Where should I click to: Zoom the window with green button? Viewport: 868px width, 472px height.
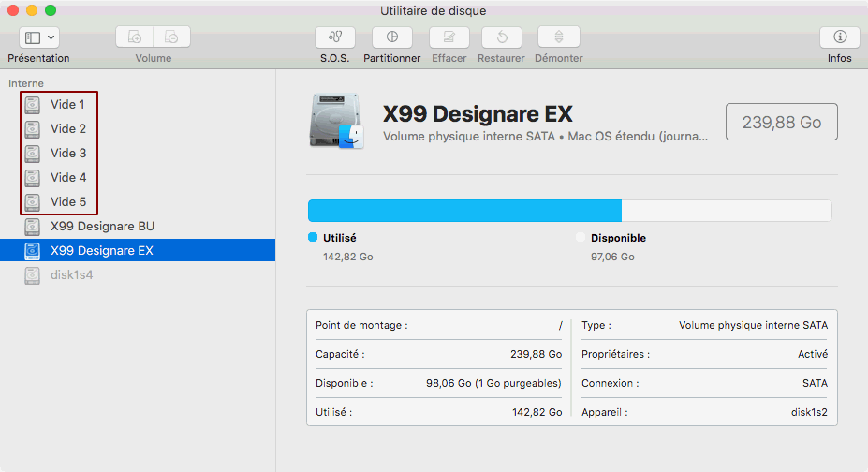tap(51, 10)
